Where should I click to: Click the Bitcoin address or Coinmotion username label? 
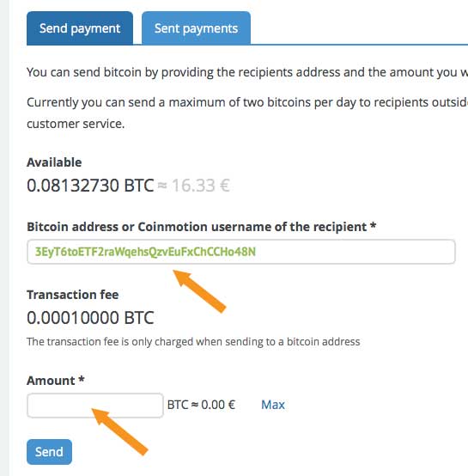coord(202,227)
